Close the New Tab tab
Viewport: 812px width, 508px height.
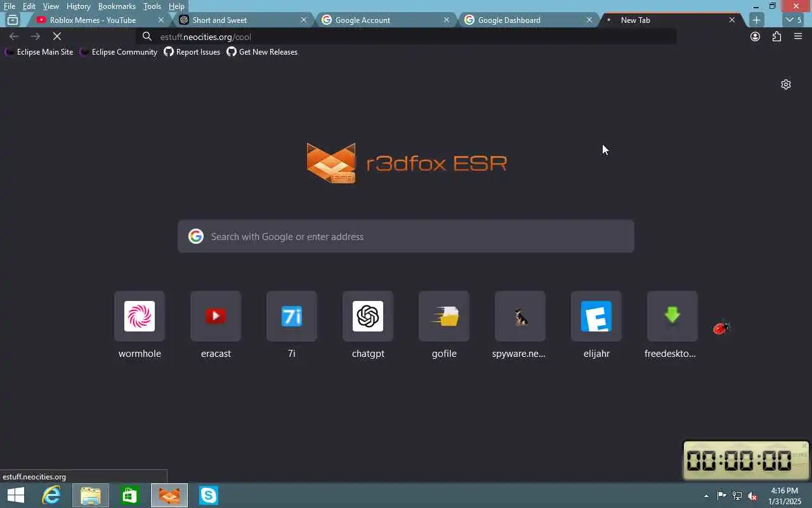click(731, 20)
